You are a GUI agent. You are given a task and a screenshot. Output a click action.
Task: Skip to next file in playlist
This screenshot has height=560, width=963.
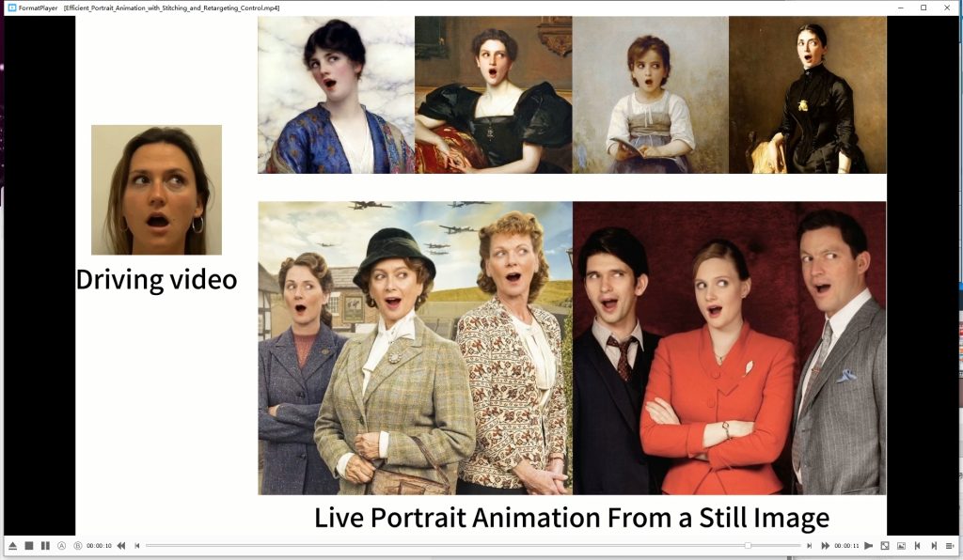[933, 546]
